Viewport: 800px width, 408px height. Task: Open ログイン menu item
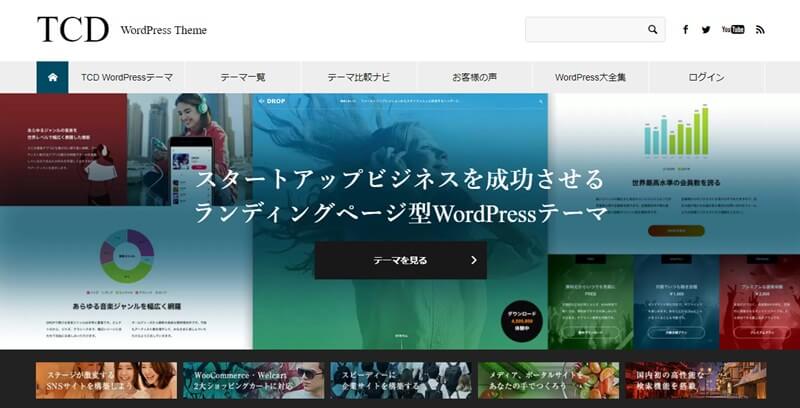point(706,78)
